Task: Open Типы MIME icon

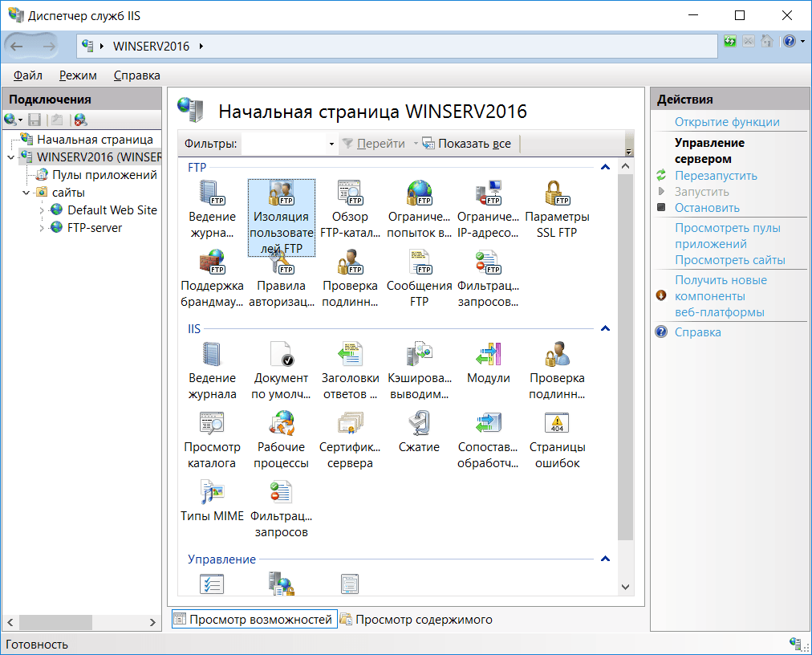Action: [213, 492]
